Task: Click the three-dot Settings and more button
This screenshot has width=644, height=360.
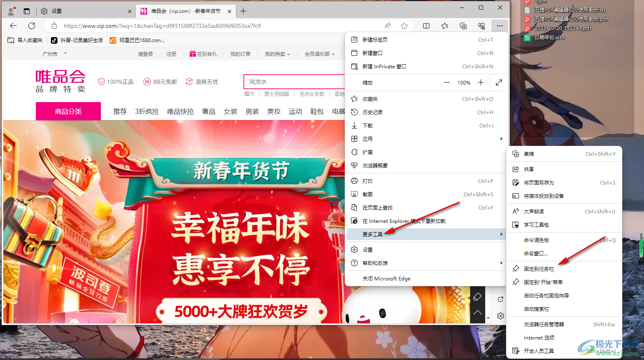Action: 500,26
